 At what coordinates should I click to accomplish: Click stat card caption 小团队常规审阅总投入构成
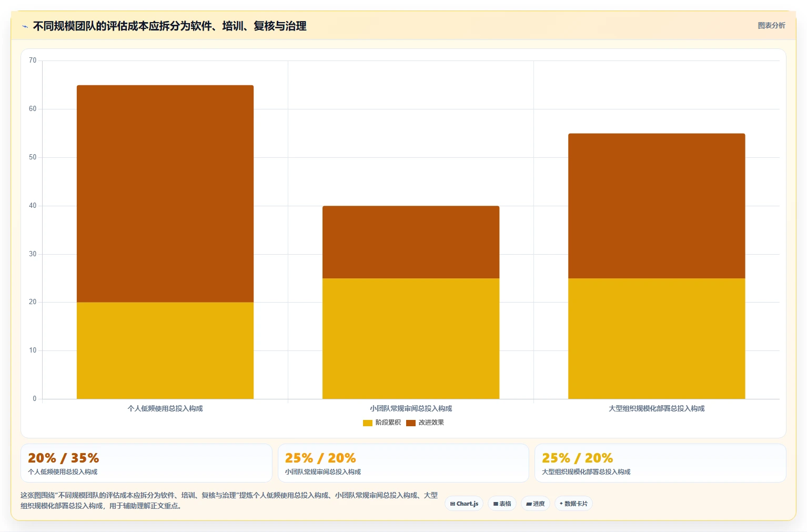click(x=323, y=472)
